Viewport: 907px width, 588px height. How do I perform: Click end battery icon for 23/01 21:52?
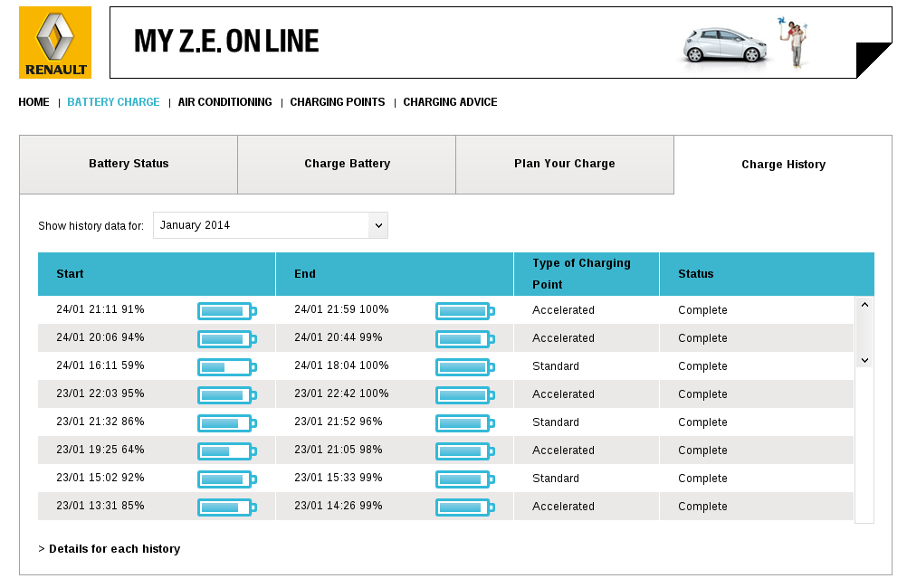(x=465, y=423)
